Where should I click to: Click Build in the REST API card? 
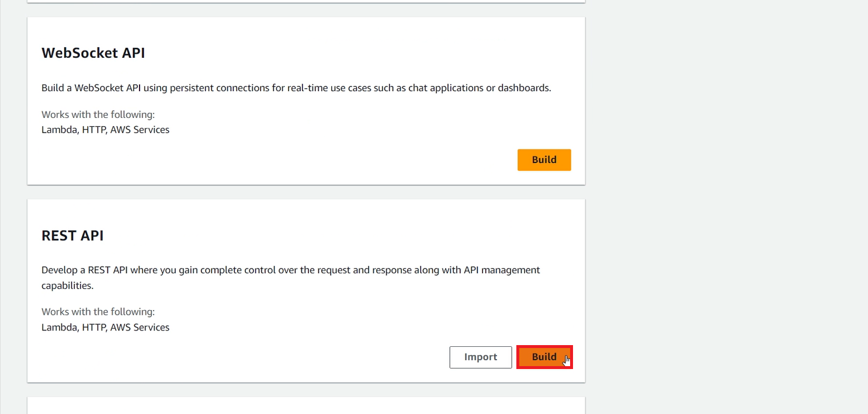[544, 357]
